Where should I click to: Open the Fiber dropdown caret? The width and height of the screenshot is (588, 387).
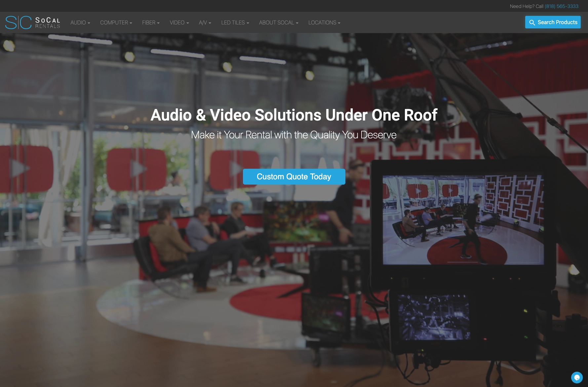tap(158, 23)
